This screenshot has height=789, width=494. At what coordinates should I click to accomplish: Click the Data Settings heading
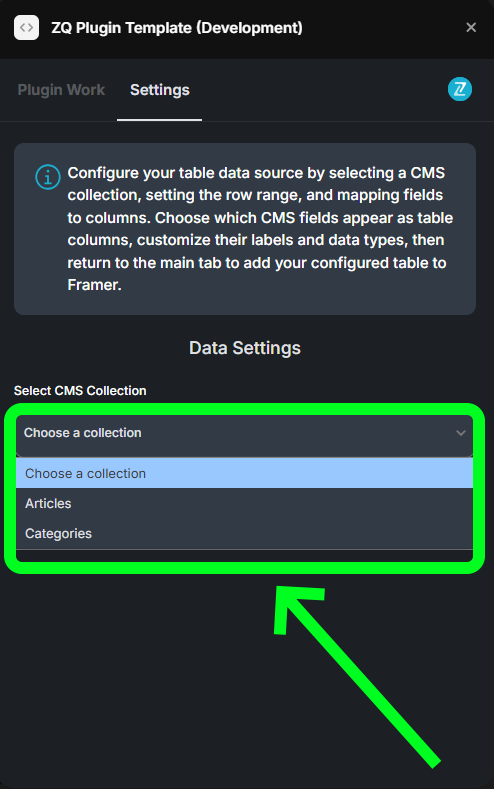(x=245, y=348)
